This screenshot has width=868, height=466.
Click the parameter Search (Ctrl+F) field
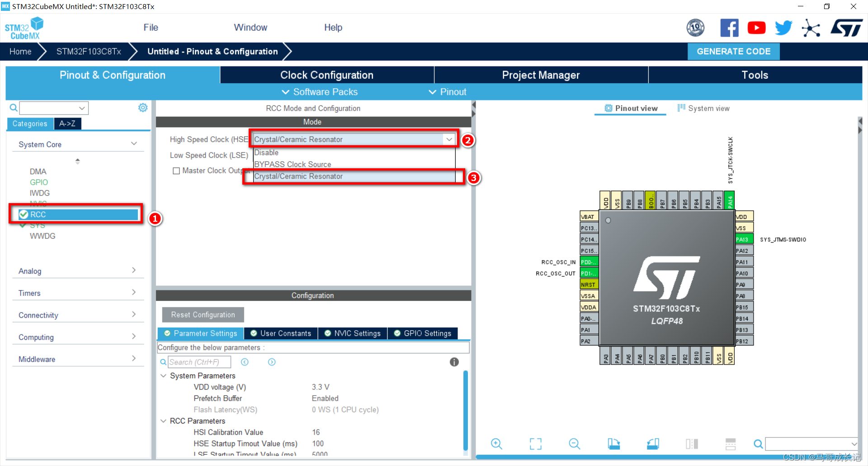(199, 362)
